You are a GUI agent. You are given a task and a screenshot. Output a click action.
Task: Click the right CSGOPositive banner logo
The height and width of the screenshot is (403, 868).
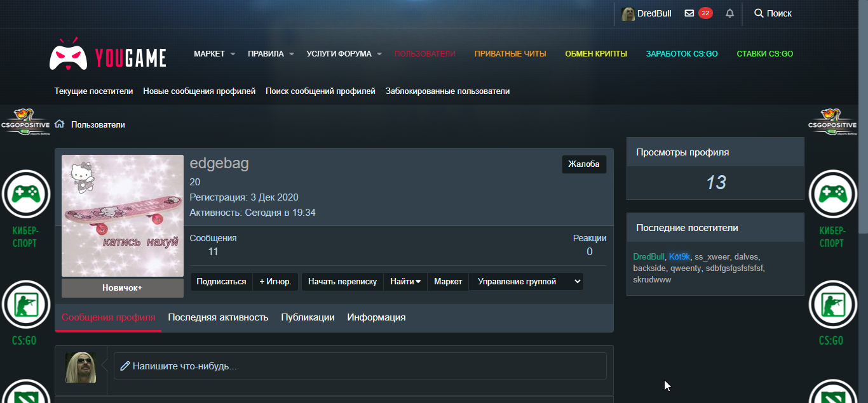coord(832,121)
